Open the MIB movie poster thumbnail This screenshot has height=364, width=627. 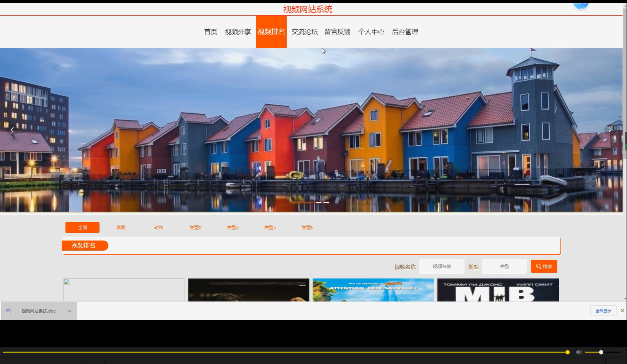tap(498, 290)
